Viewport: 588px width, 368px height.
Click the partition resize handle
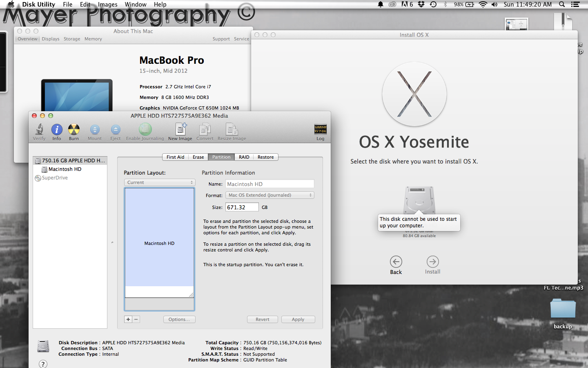[x=191, y=295]
